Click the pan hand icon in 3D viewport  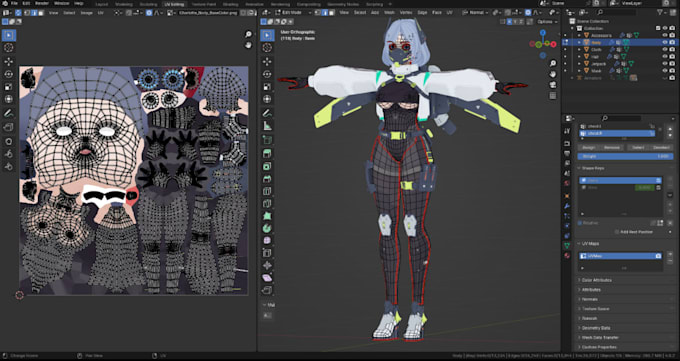553,74
